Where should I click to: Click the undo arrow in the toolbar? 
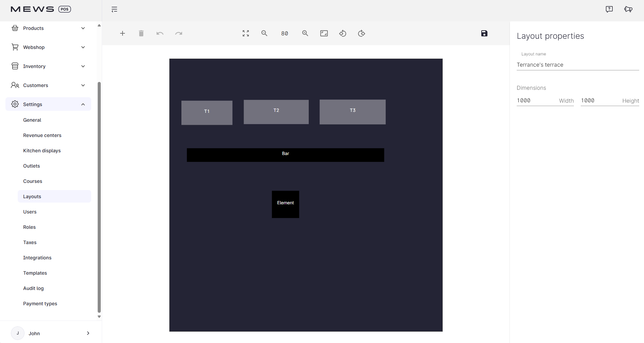160,33
